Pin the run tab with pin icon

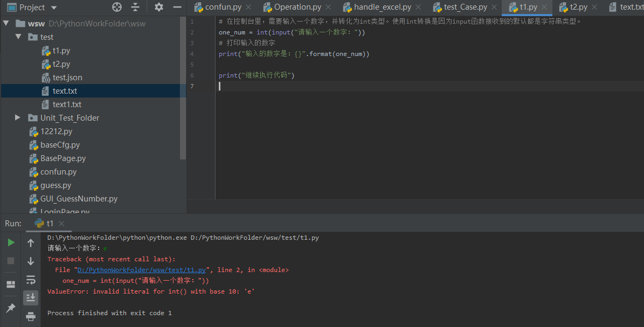coord(11,307)
